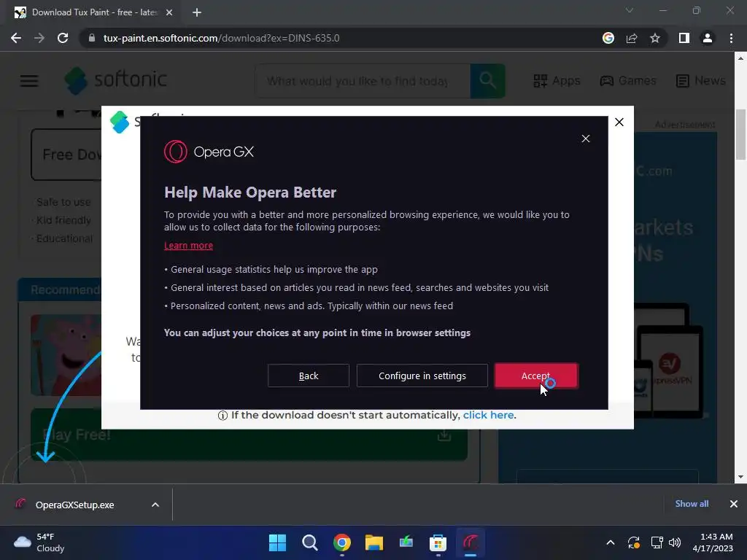Click the Opera GX taskbar icon

[x=471, y=542]
